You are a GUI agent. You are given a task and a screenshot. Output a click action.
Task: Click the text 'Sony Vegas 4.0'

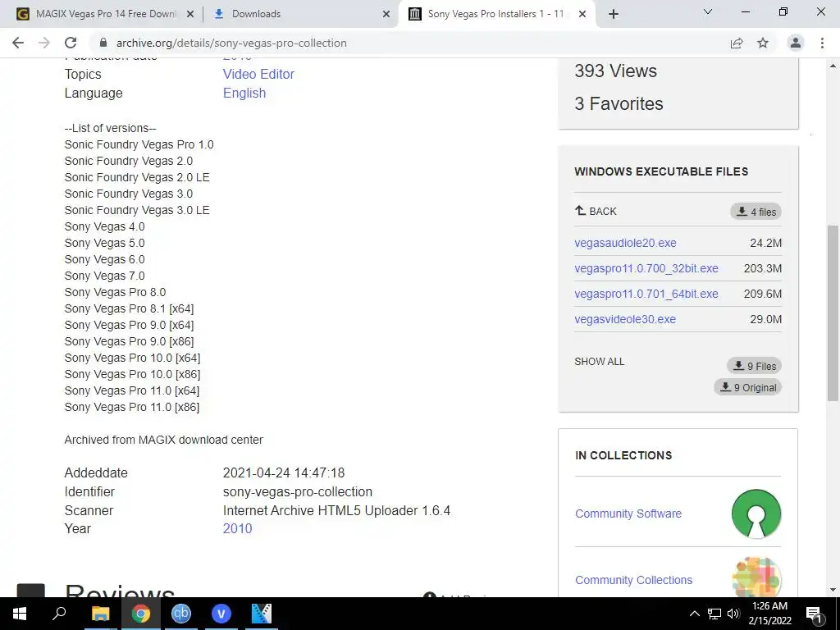coord(104,226)
